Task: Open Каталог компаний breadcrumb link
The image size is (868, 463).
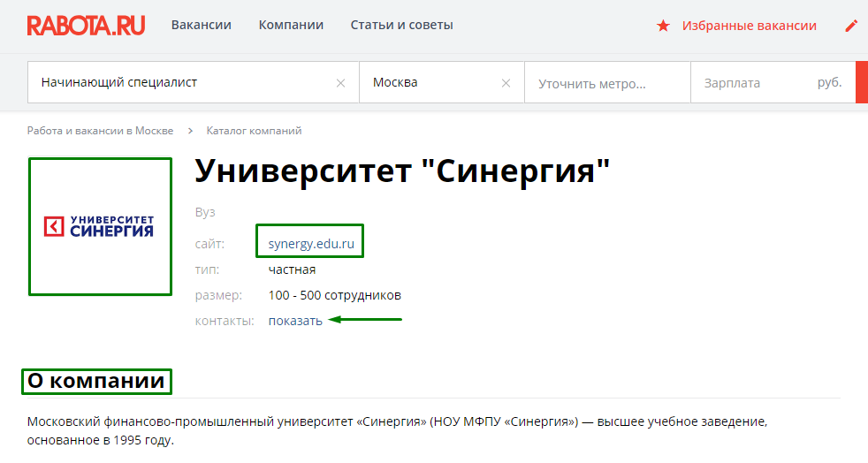Action: [254, 131]
